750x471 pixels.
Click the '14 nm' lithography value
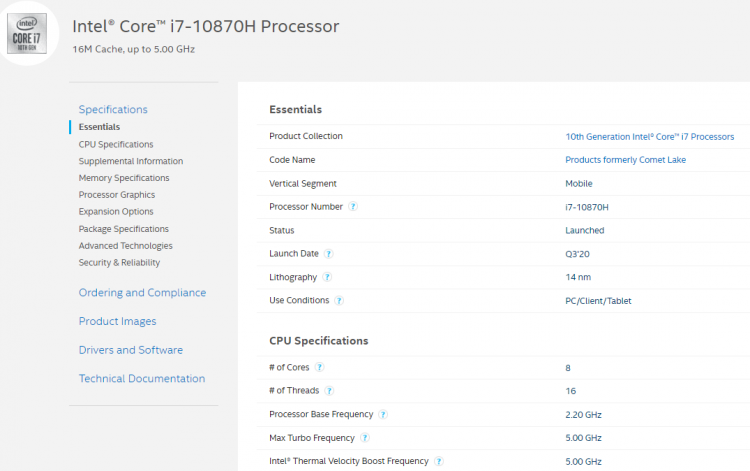pyautogui.click(x=578, y=277)
